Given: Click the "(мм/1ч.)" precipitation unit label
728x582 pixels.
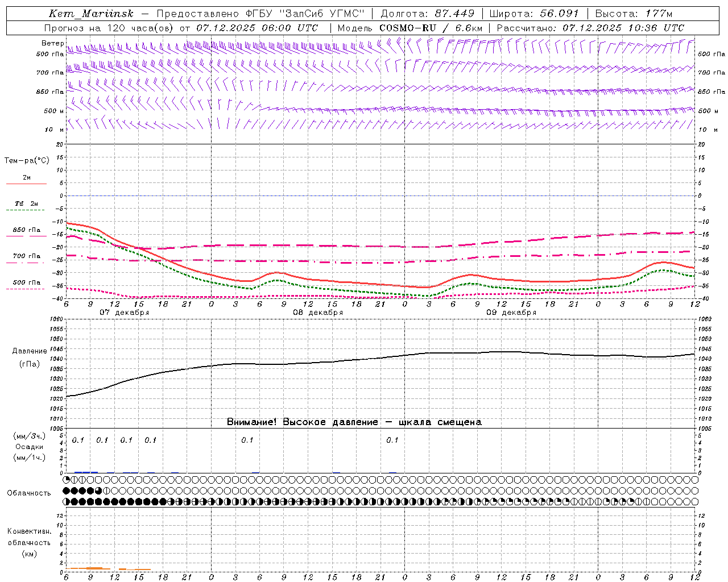Looking at the screenshot, I should 30,458.
